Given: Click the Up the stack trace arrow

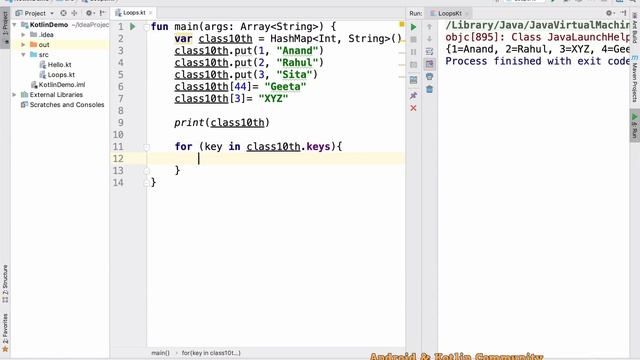Looking at the screenshot, I should click(429, 27).
